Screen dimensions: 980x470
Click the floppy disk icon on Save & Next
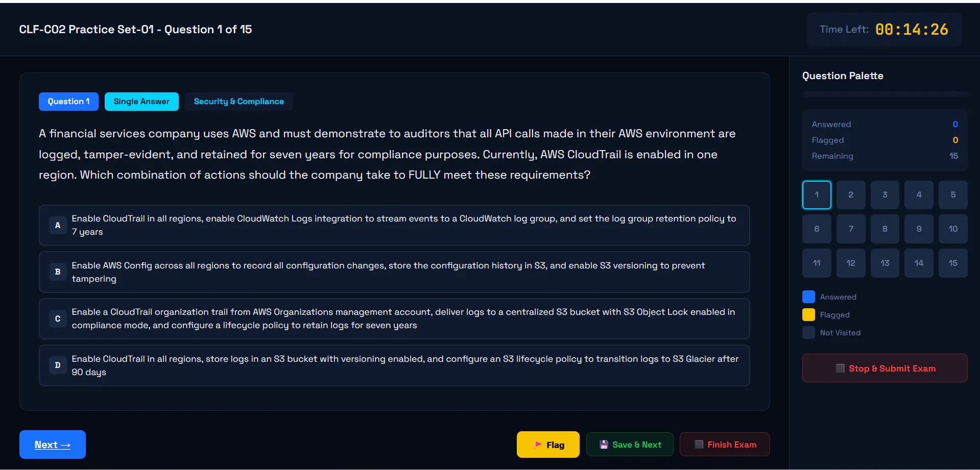604,444
